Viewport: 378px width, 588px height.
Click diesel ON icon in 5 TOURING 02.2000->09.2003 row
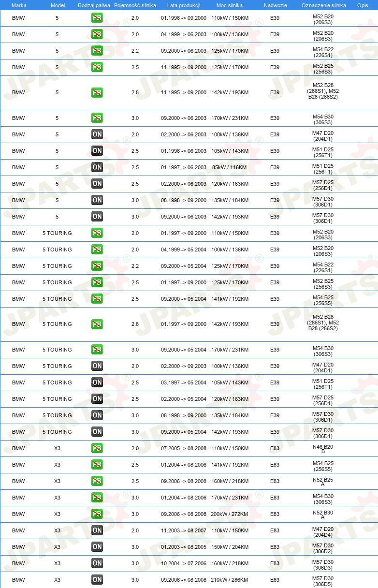97,366
